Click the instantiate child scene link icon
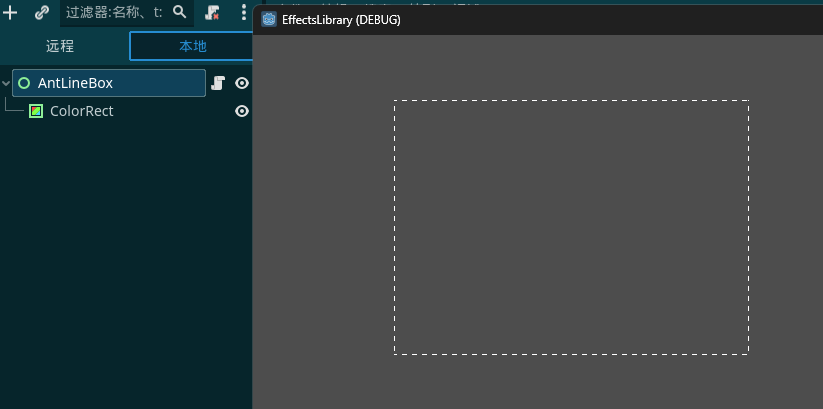This screenshot has height=409, width=823. click(x=41, y=13)
